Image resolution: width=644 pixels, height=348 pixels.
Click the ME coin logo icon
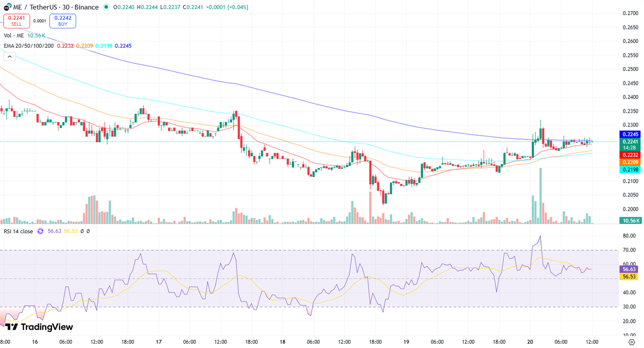pos(8,8)
